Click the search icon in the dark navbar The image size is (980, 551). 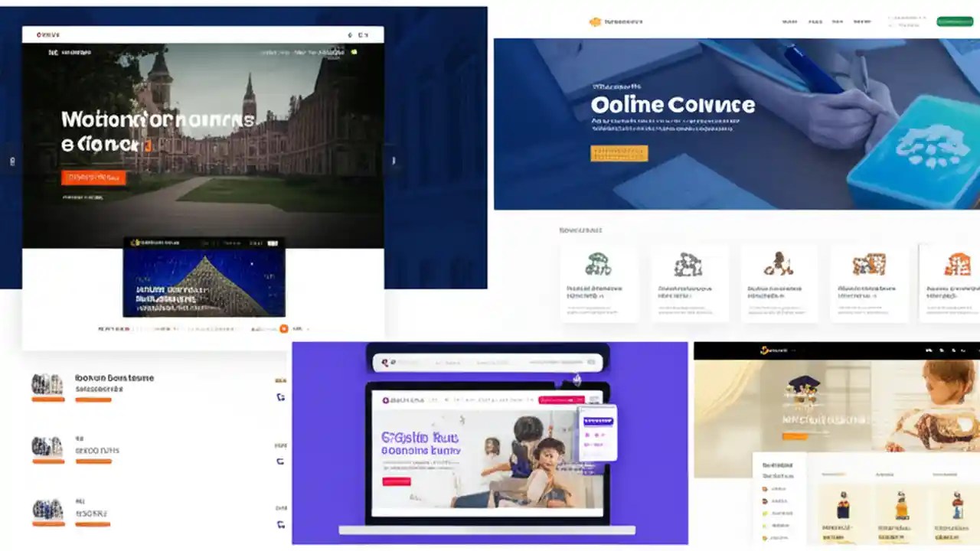tap(928, 350)
